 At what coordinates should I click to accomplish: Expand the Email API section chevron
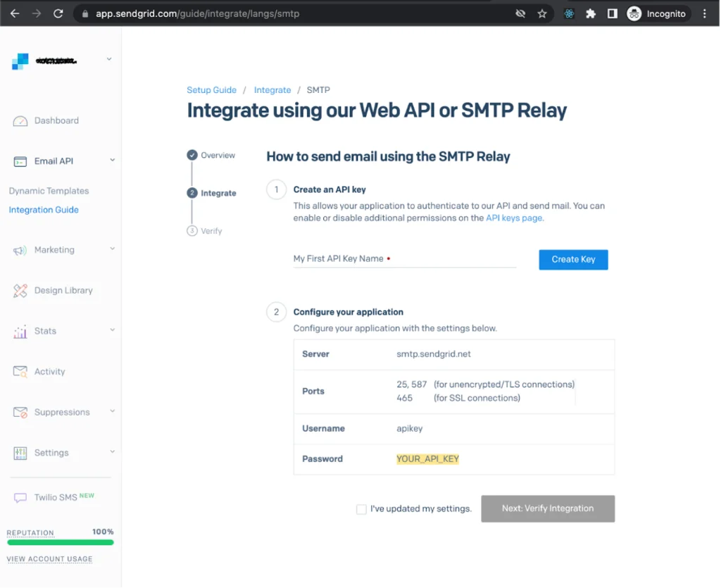click(112, 161)
